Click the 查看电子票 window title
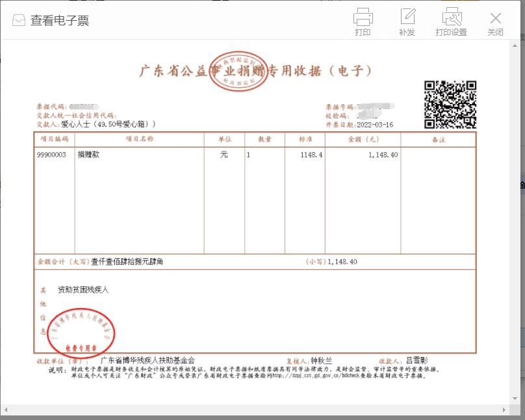The height and width of the screenshot is (420, 525). click(x=59, y=20)
